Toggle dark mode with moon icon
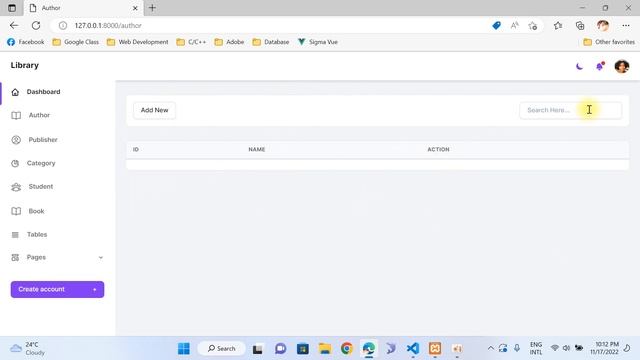 (x=579, y=67)
